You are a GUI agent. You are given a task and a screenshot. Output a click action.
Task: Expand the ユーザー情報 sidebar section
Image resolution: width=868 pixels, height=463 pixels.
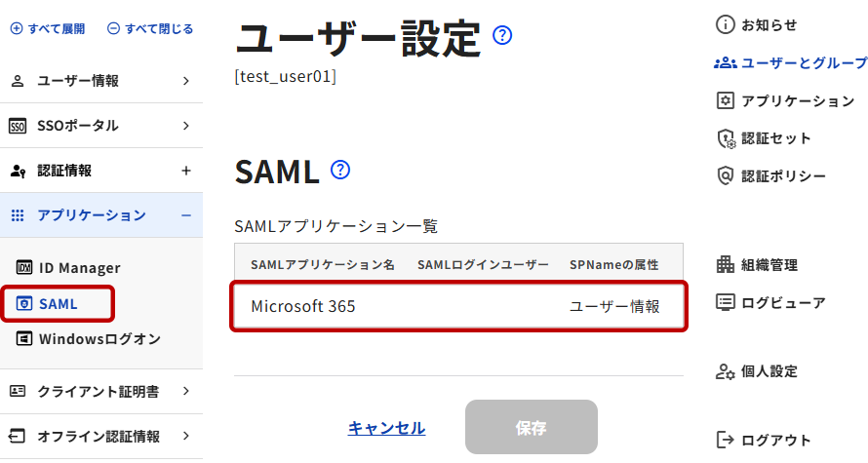186,81
